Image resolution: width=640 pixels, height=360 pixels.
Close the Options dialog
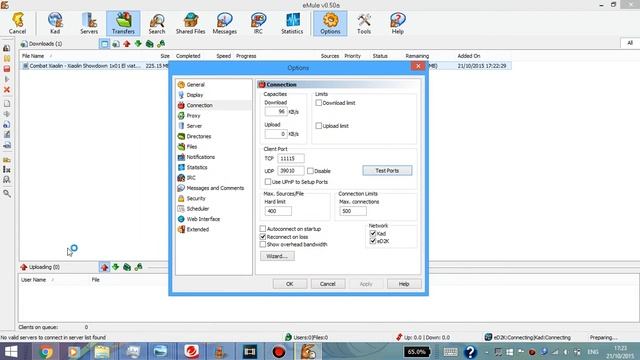418,66
